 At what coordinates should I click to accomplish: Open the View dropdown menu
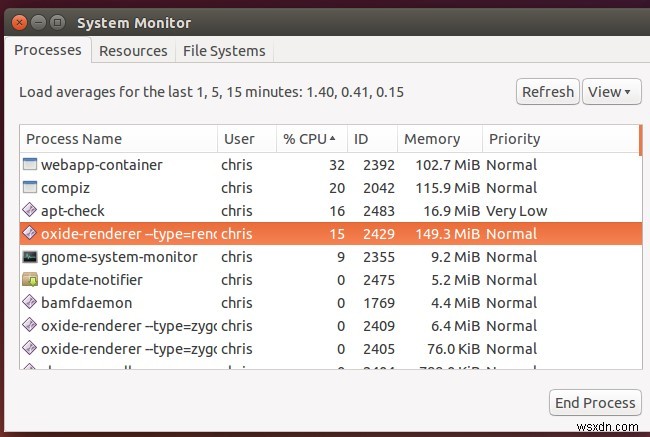tap(611, 92)
